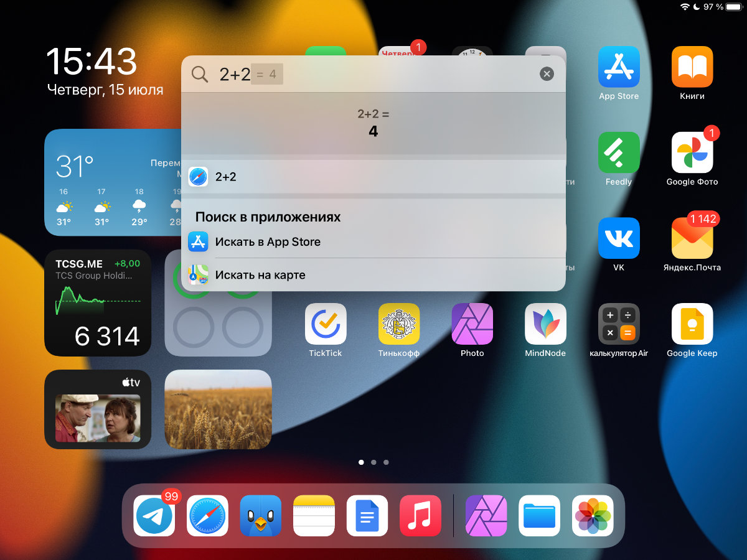Viewport: 747px width, 560px height.
Task: Select Искать в App Store
Action: [374, 242]
